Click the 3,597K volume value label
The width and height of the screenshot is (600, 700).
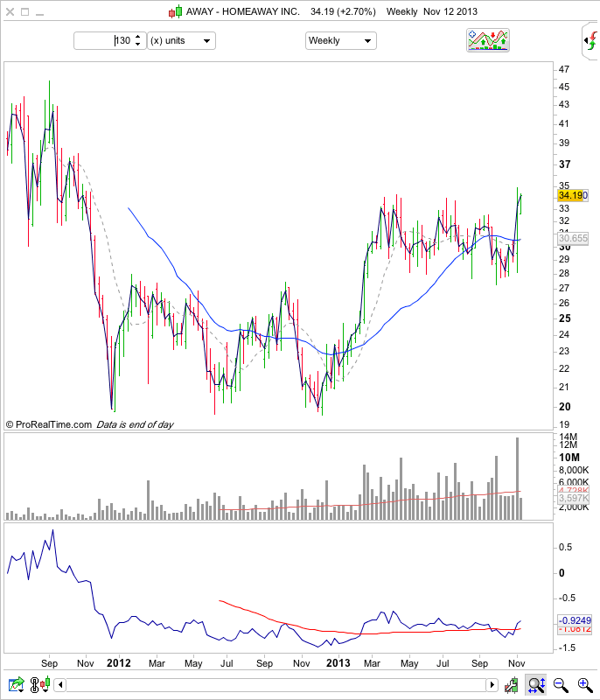point(574,498)
